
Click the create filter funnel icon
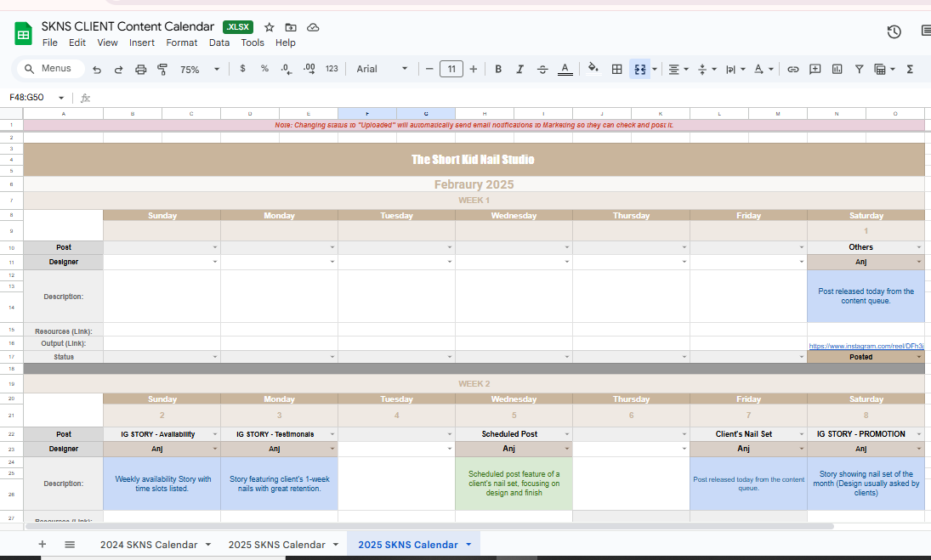[x=860, y=69]
